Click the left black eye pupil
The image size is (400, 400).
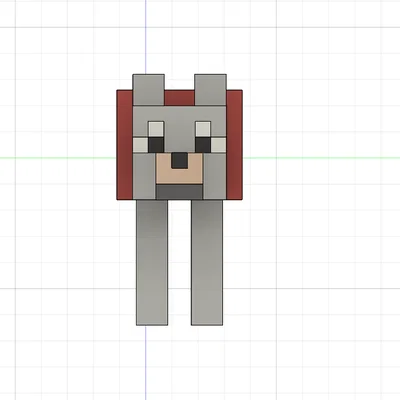pos(156,145)
